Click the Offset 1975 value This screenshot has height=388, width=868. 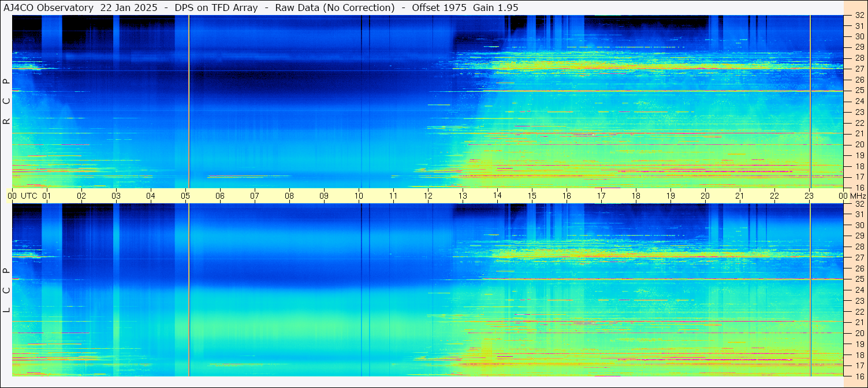click(x=439, y=8)
